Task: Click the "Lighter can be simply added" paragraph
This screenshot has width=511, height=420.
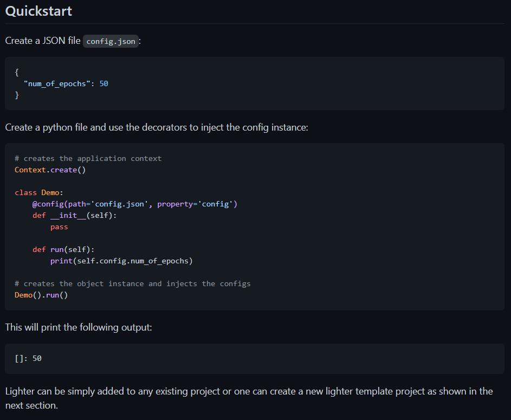Action: tap(249, 398)
